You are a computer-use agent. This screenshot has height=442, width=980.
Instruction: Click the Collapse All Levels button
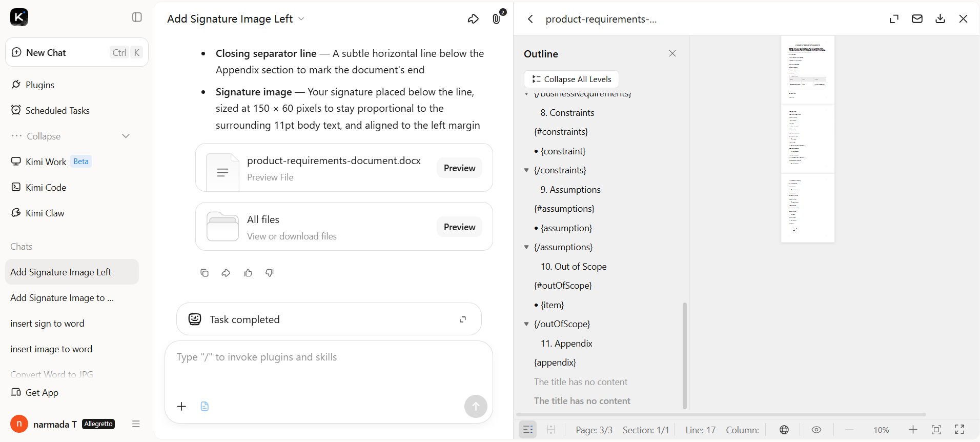pyautogui.click(x=571, y=79)
